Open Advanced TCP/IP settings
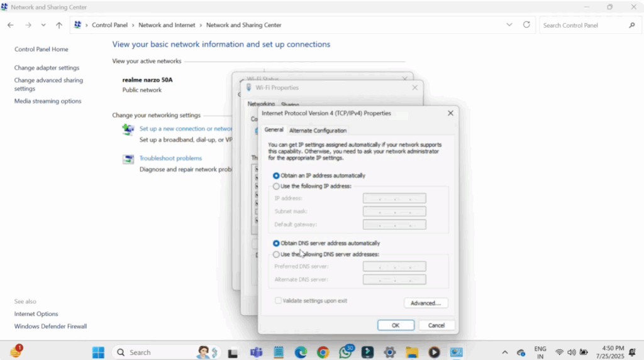 pyautogui.click(x=426, y=303)
